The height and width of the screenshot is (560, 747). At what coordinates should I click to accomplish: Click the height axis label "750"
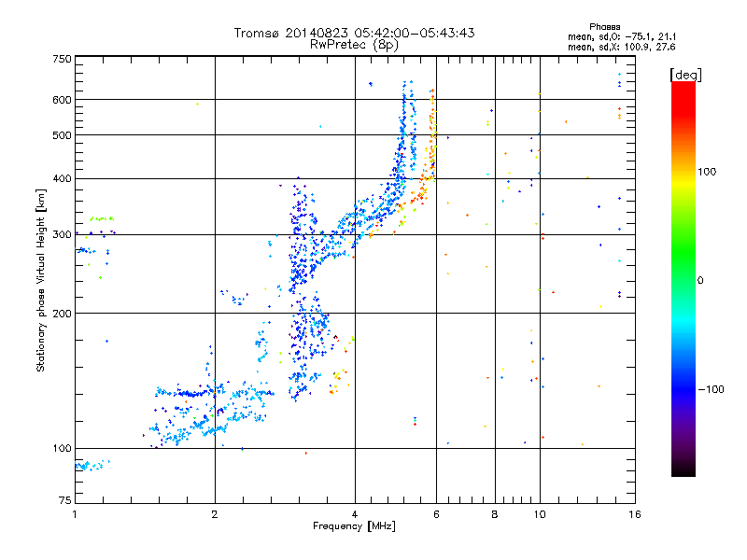[x=62, y=59]
